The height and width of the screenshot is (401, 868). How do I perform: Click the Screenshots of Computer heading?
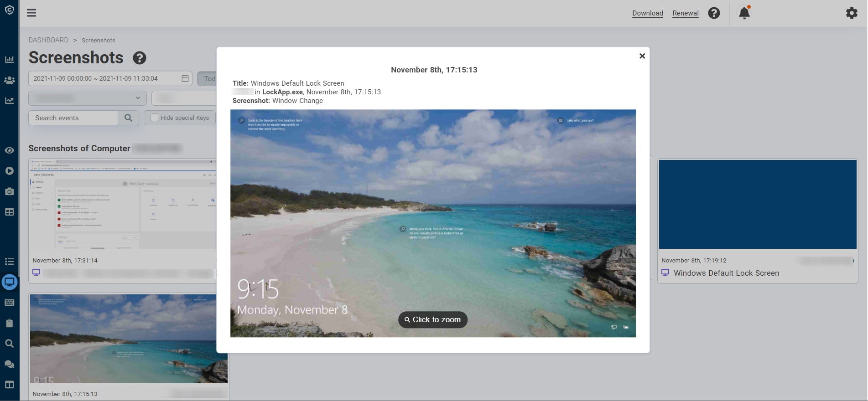point(79,148)
